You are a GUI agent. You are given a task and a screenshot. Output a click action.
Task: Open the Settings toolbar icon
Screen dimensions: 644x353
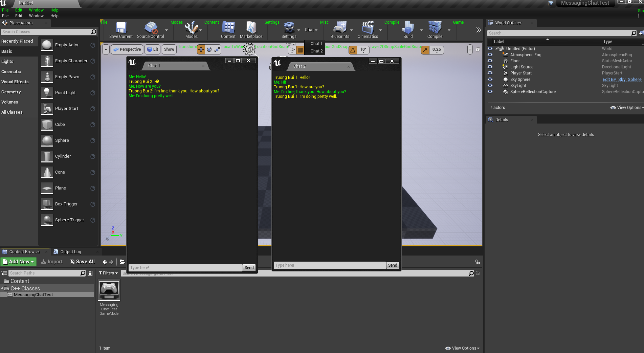(289, 28)
